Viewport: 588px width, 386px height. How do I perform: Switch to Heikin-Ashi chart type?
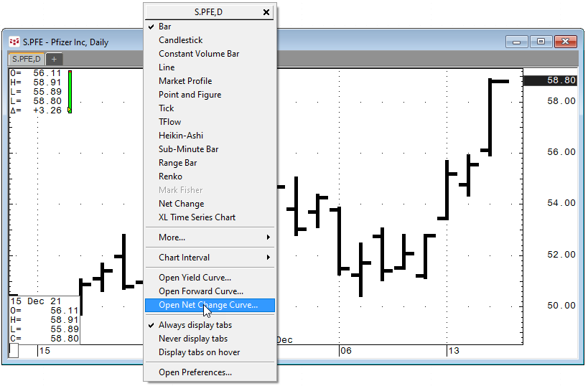point(180,136)
